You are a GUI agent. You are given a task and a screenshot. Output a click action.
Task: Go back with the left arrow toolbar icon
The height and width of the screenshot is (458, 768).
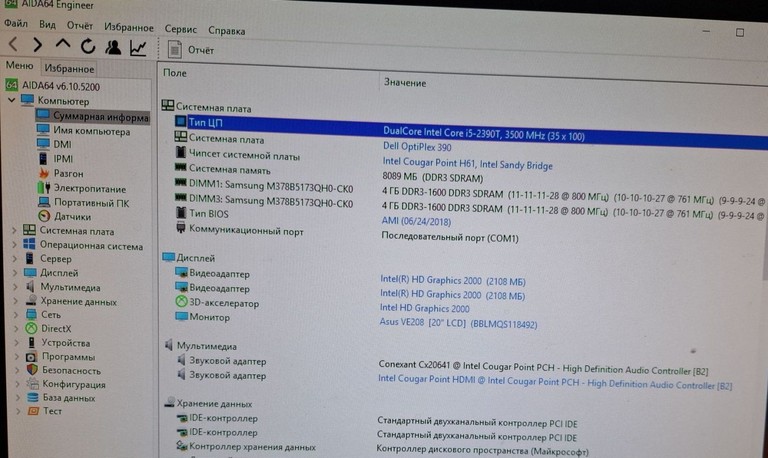(13, 45)
